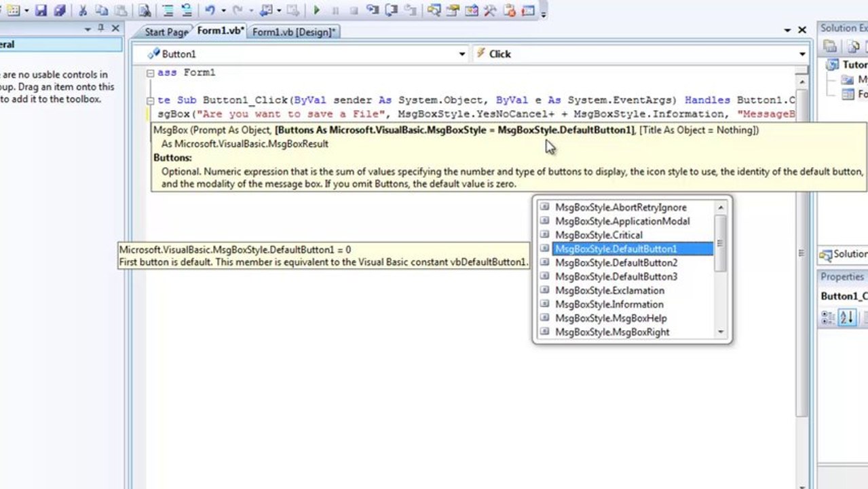Open Toolbox panel window position dropdown
This screenshot has width=868, height=489.
pyautogui.click(x=88, y=29)
